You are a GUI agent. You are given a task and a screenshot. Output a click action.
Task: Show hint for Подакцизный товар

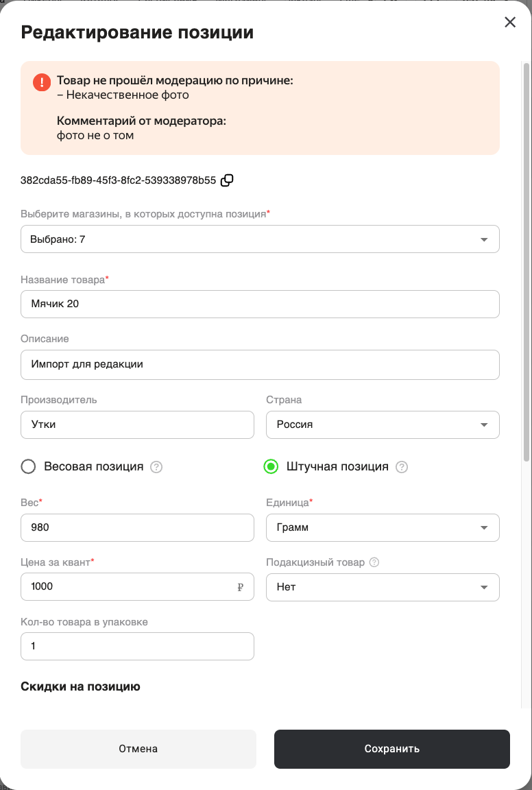pos(374,562)
